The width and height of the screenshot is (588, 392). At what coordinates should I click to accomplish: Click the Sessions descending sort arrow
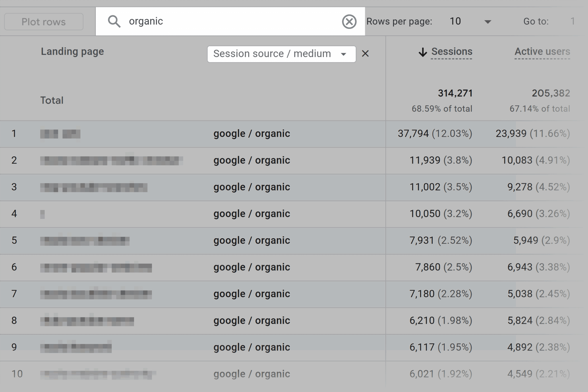[423, 52]
